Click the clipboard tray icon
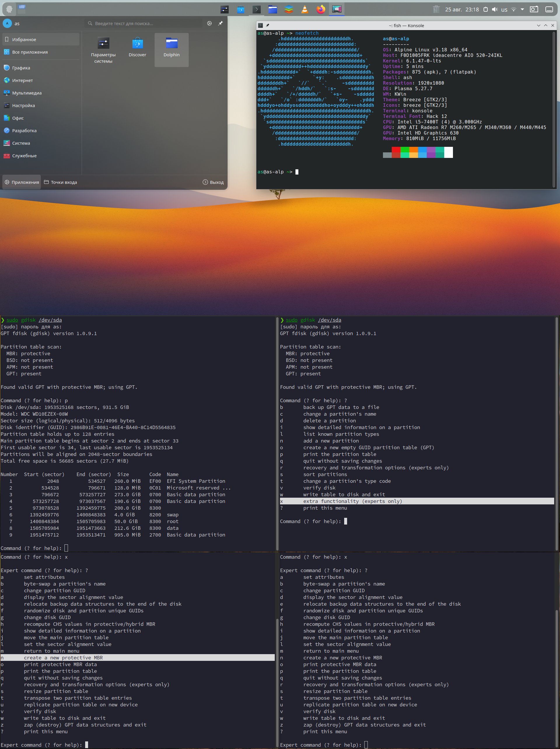 tap(485, 9)
